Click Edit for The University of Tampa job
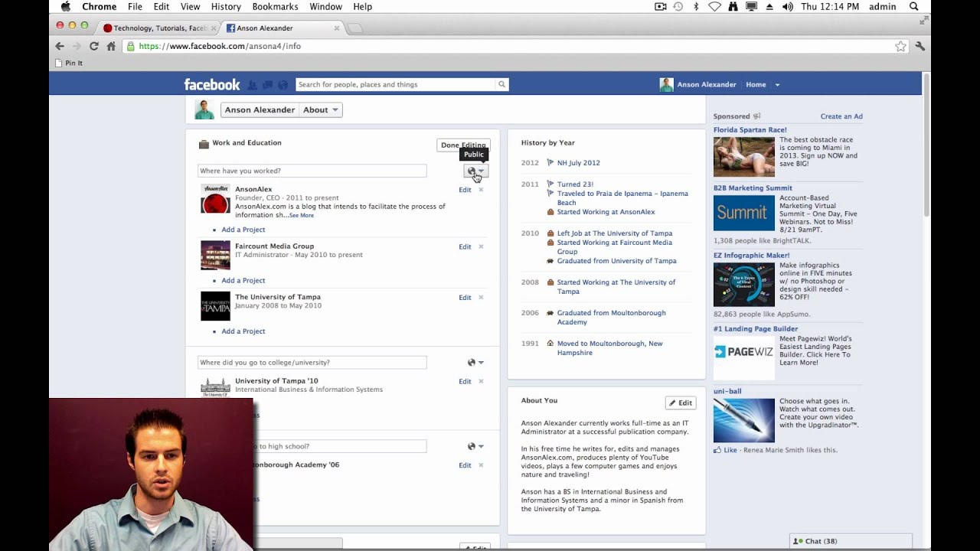Viewport: 980px width, 551px height. (465, 297)
